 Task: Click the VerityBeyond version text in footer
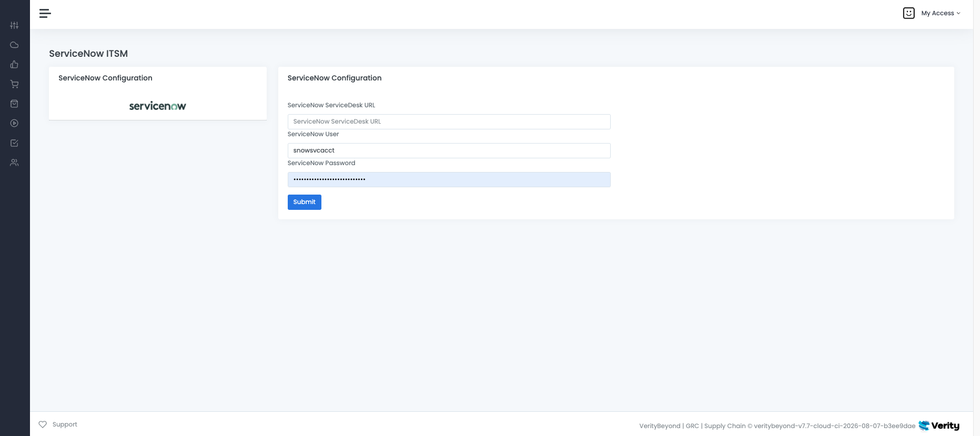tap(777, 426)
